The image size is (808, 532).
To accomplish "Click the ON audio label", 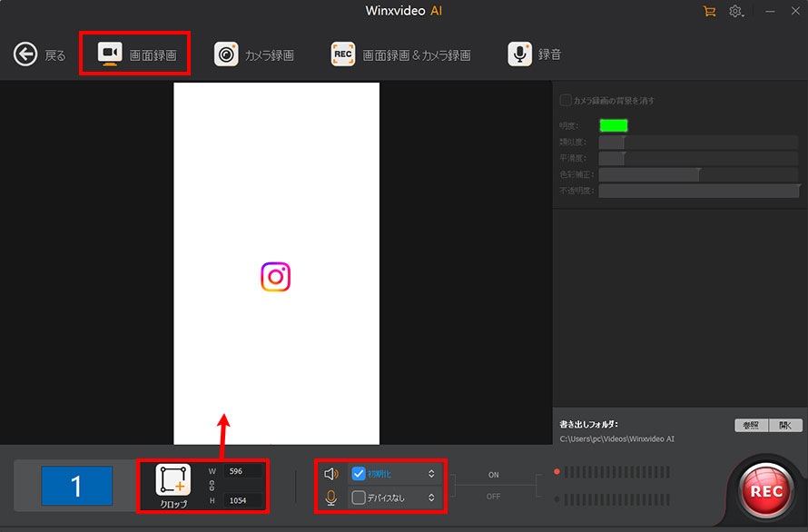I will coord(493,475).
